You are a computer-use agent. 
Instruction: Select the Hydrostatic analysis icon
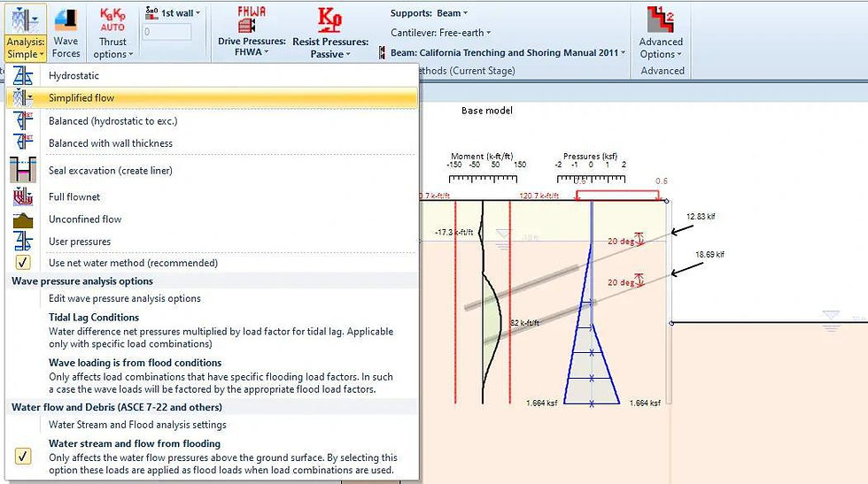point(23,75)
